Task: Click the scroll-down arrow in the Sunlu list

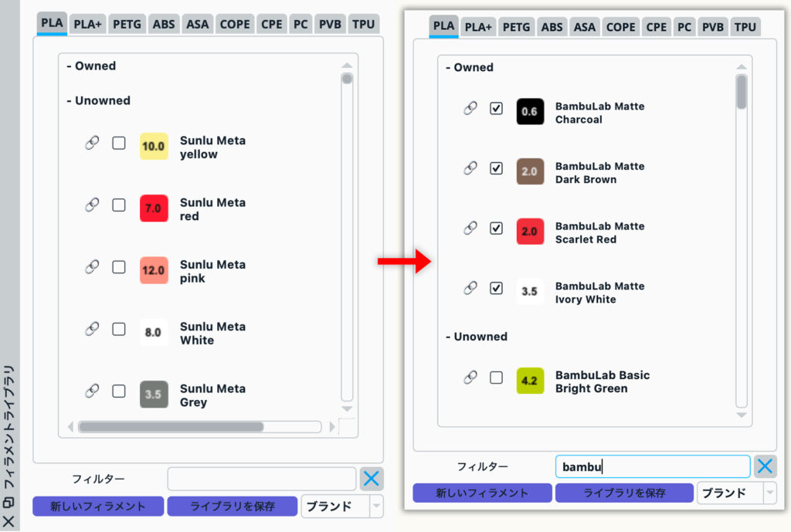Action: click(x=347, y=409)
